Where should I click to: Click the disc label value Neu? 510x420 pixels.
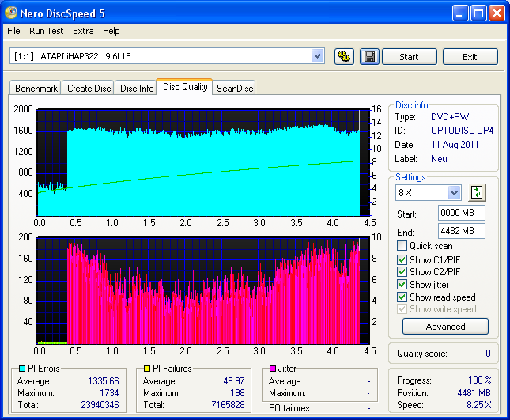pyautogui.click(x=439, y=159)
